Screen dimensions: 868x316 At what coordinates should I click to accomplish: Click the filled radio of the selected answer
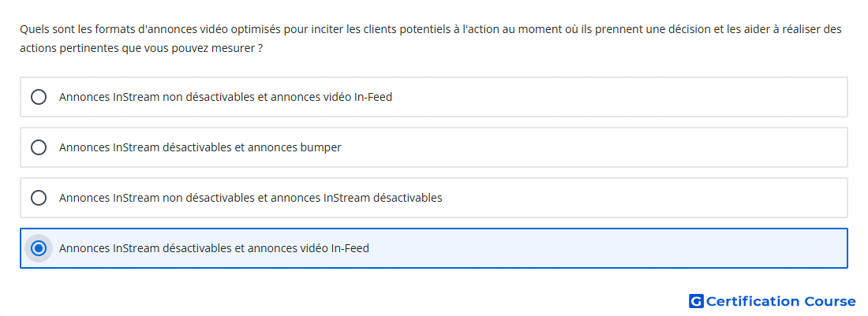coord(39,248)
